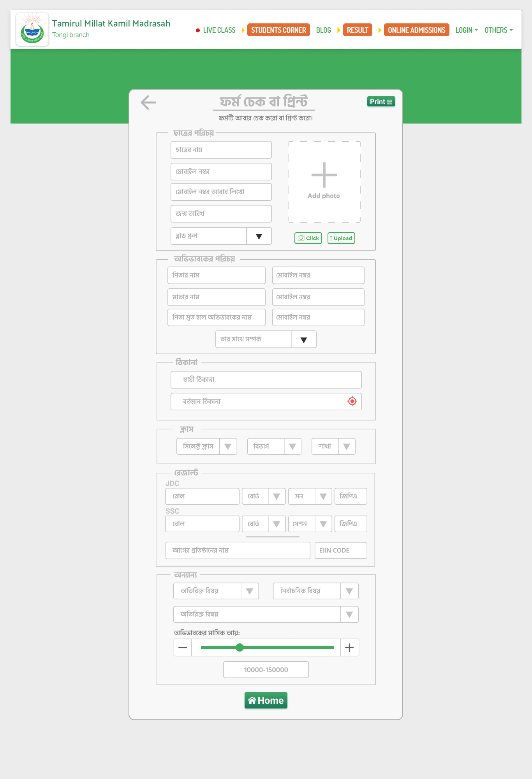Open the guardian relationship dropdown
This screenshot has width=532, height=779.
[x=303, y=339]
